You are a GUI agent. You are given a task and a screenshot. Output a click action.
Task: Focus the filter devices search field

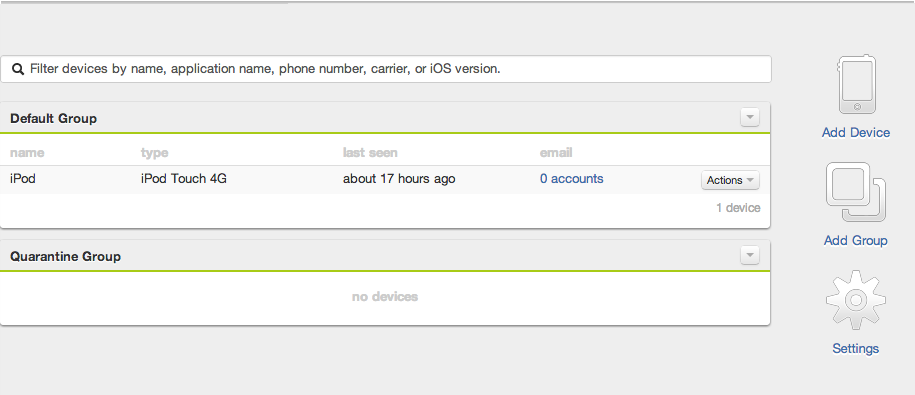point(386,69)
